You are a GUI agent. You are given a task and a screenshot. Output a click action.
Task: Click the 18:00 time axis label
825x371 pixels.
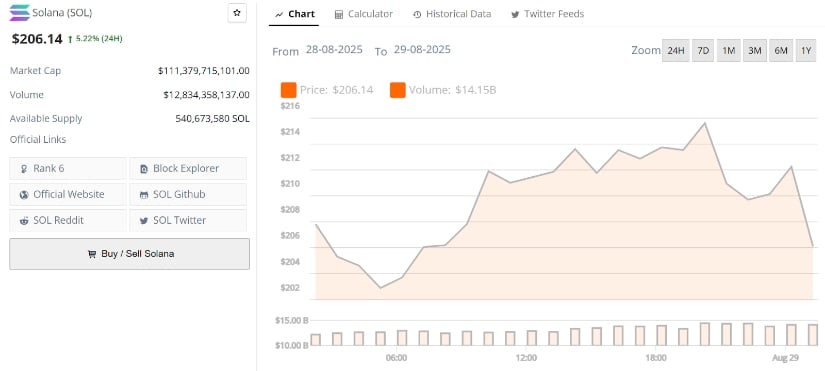tap(656, 358)
